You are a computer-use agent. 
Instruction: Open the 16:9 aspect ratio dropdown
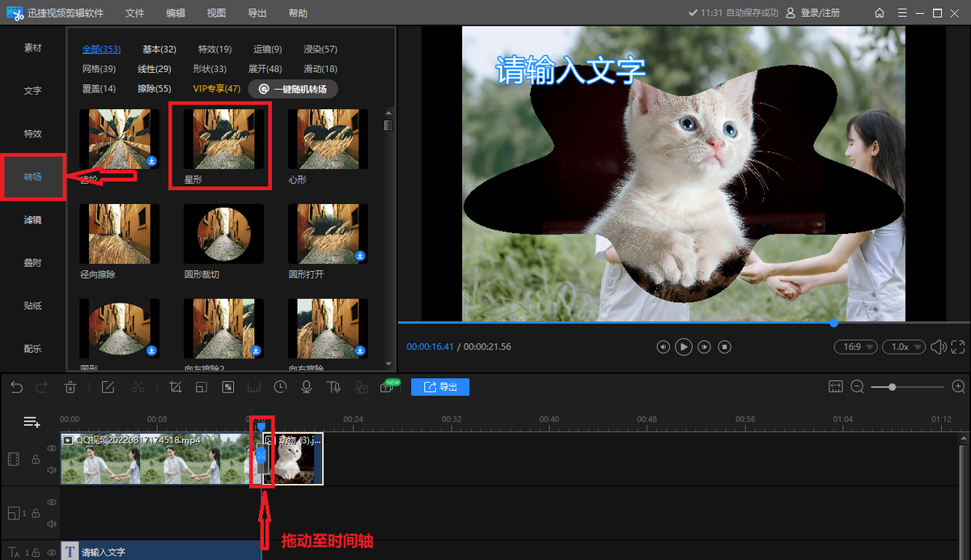pyautogui.click(x=856, y=347)
